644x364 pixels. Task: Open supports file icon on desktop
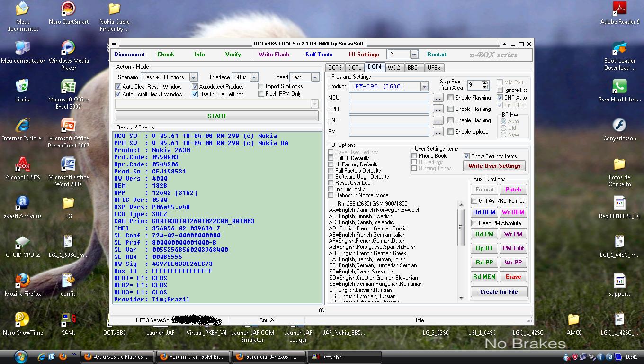tap(619, 285)
